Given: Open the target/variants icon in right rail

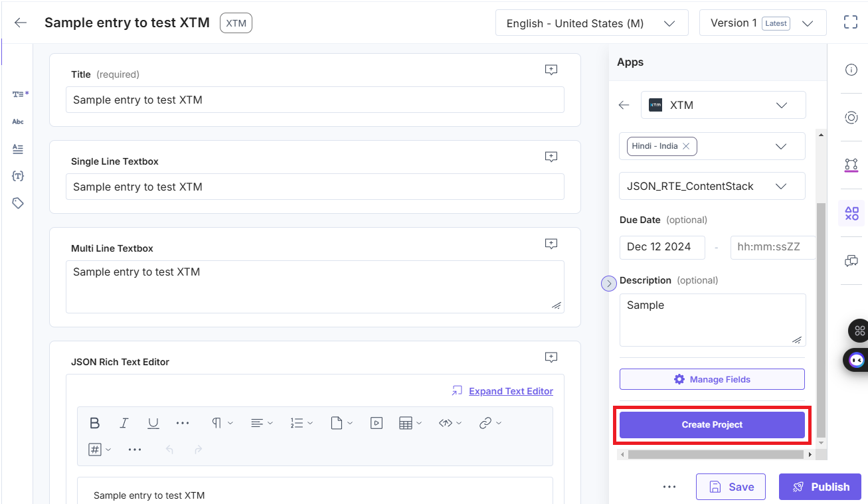Looking at the screenshot, I should (851, 118).
